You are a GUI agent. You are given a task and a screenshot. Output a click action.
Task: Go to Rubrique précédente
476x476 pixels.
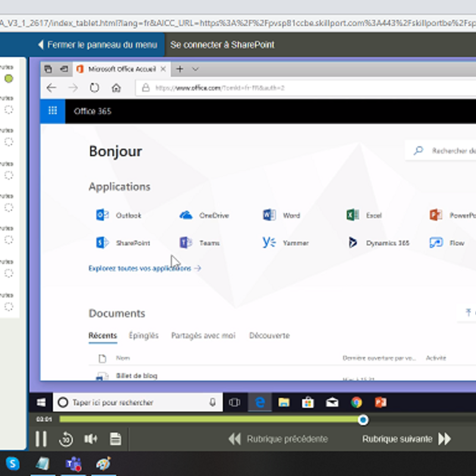tap(278, 439)
